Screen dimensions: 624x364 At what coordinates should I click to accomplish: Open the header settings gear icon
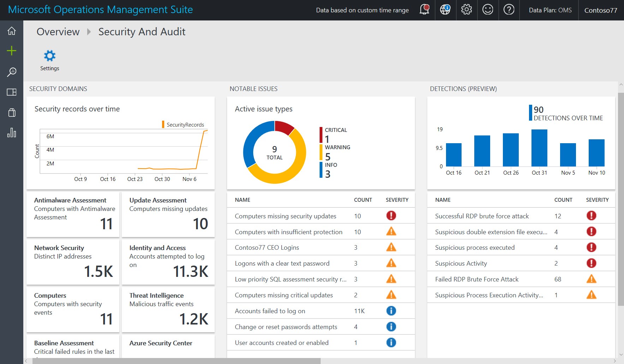466,10
